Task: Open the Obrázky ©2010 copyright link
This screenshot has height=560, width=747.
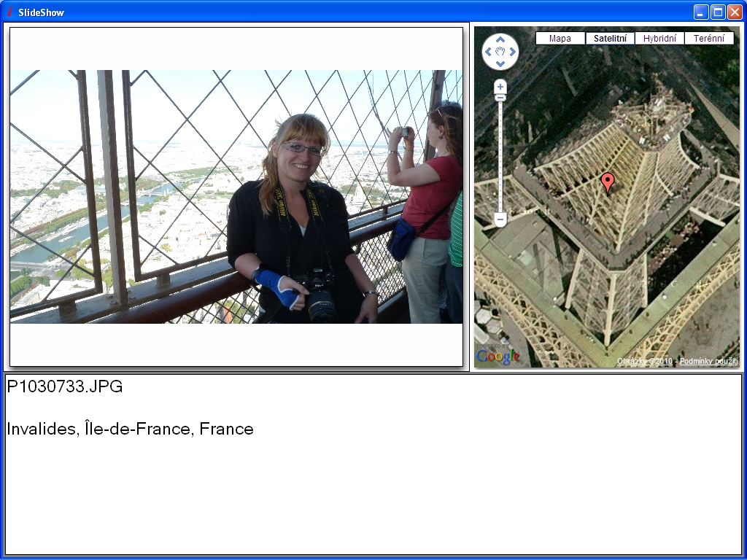Action: (x=644, y=362)
